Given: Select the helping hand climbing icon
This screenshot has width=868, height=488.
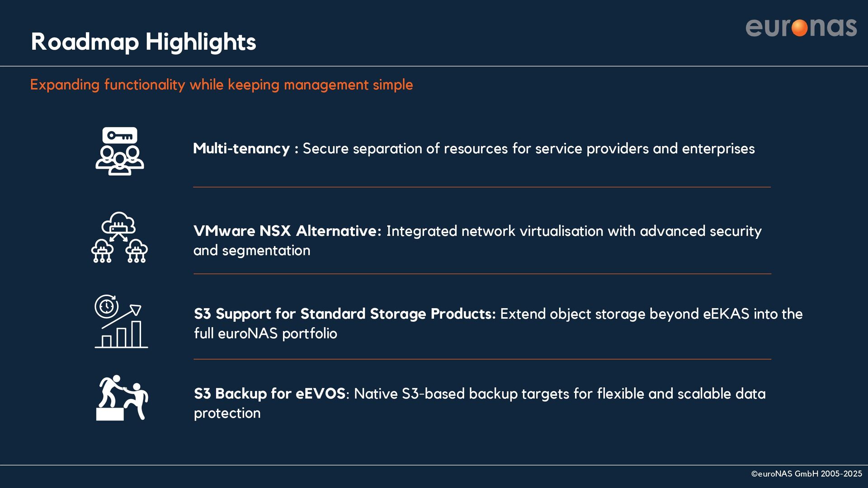Looking at the screenshot, I should click(122, 398).
